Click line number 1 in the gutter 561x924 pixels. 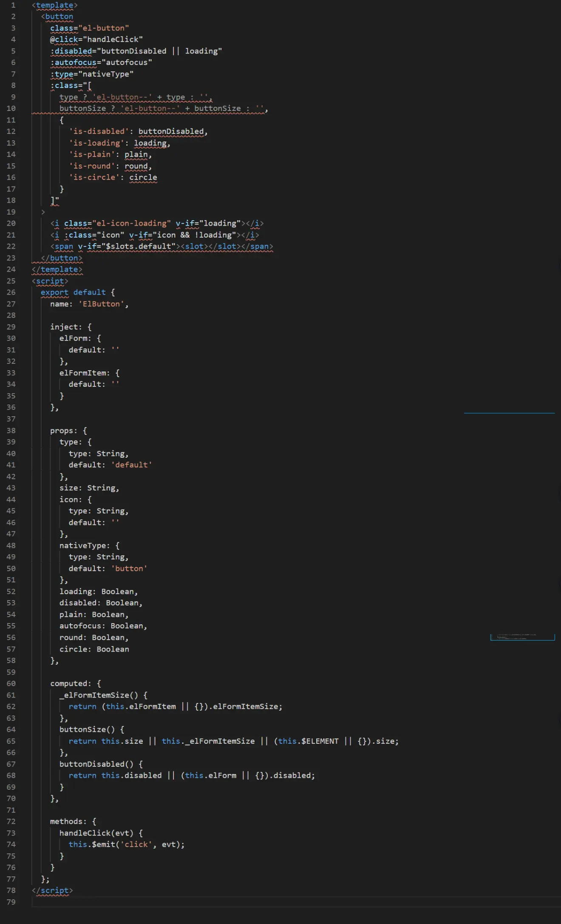(13, 5)
